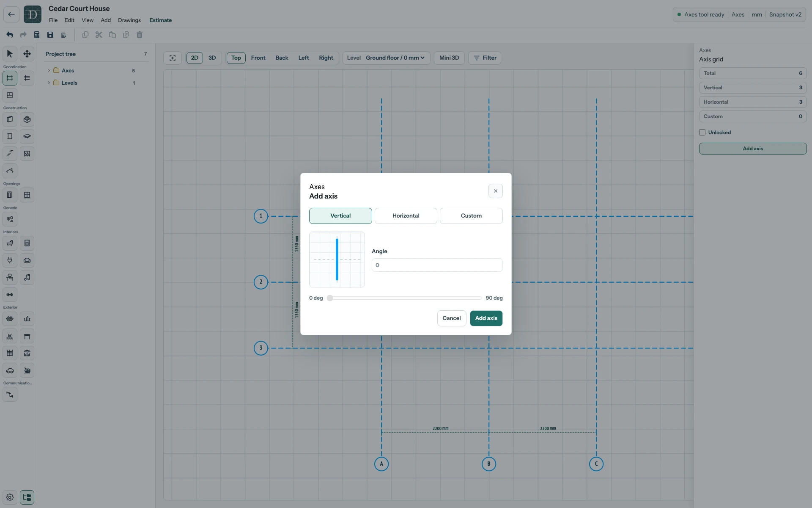Click the Angle input field
The image size is (812, 508).
[437, 265]
